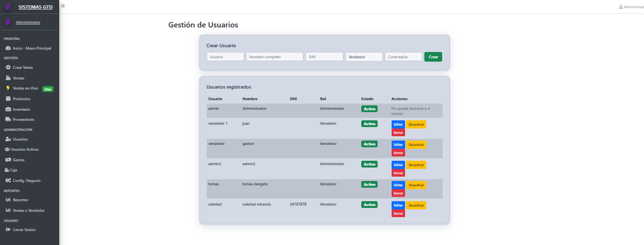The width and height of the screenshot is (644, 245).
Task: Click the Gastos money icon
Action: click(8, 160)
